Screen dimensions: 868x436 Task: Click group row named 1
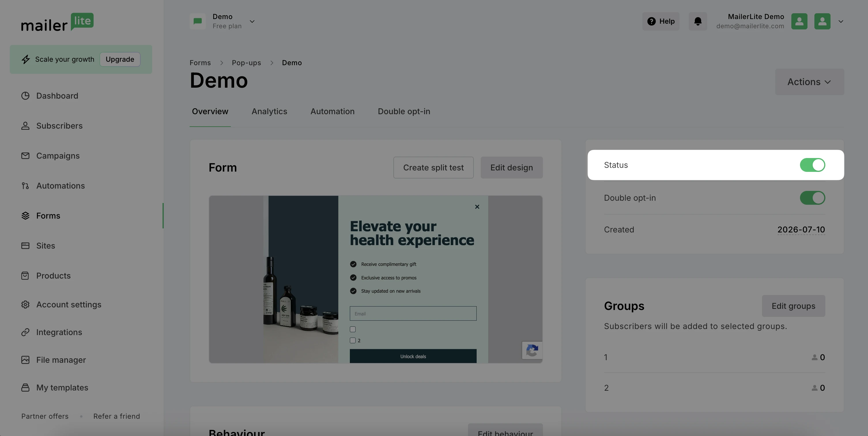(x=714, y=357)
